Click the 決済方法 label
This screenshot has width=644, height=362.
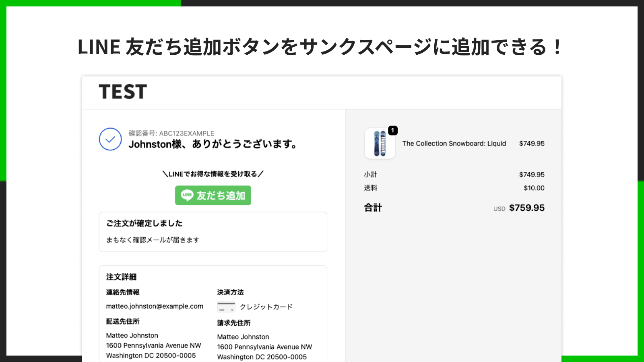[x=231, y=292]
